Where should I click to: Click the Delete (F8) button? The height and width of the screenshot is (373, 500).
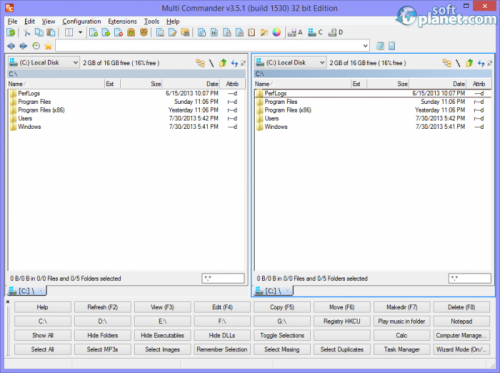(x=462, y=307)
